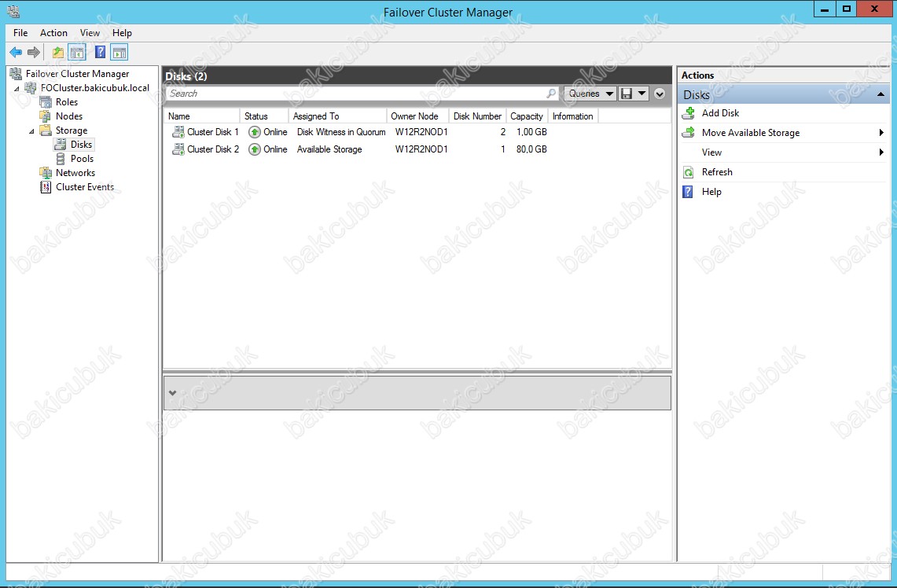Click the Storage folder icon in the tree
This screenshot has width=897, height=588.
click(46, 130)
